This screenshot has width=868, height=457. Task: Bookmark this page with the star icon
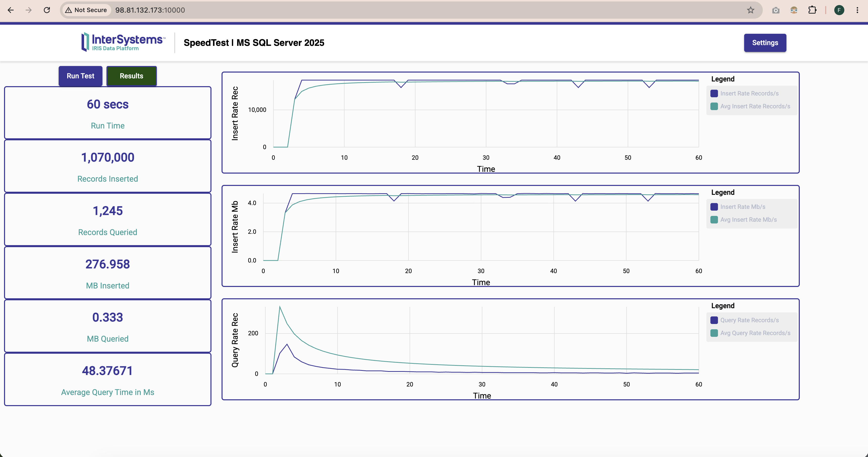click(750, 10)
